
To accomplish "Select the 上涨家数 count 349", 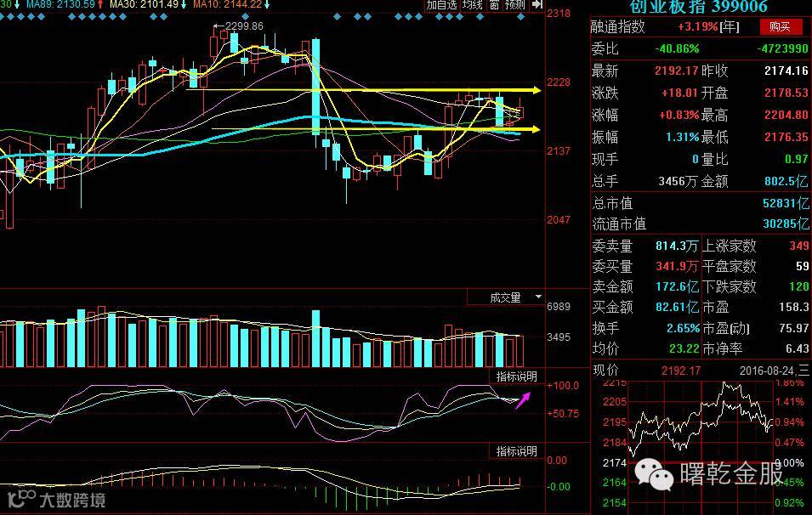I will click(799, 246).
